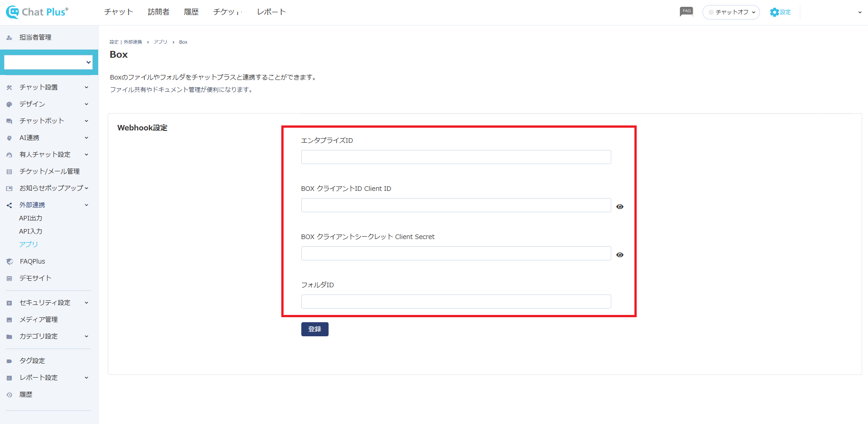Expand the セキュリティ設定 section
Image resolution: width=868 pixels, height=424 pixels.
click(86, 303)
